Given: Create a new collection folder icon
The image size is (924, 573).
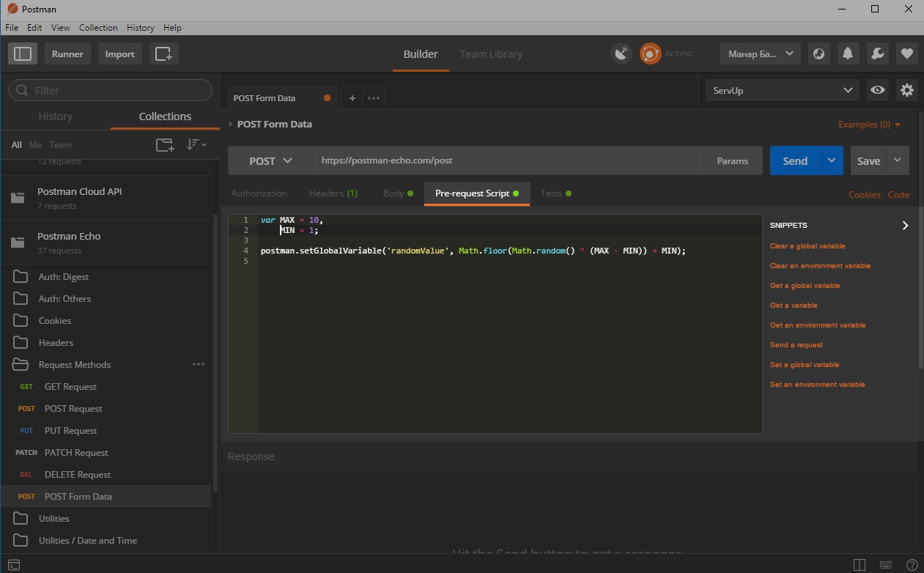Looking at the screenshot, I should [x=165, y=145].
